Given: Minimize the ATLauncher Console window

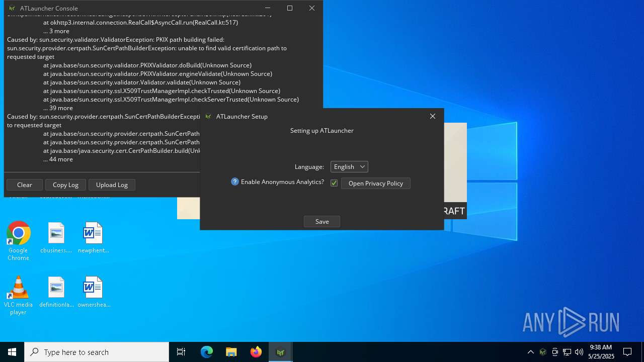Looking at the screenshot, I should coord(268,8).
